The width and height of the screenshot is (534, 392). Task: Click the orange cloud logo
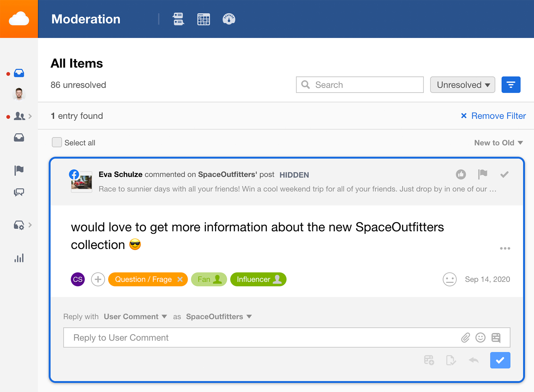pyautogui.click(x=19, y=19)
